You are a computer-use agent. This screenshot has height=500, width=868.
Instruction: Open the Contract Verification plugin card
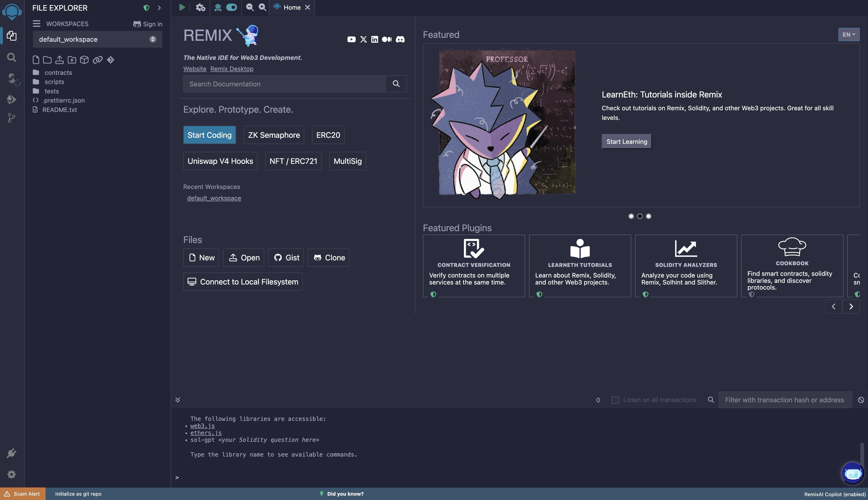(x=474, y=266)
